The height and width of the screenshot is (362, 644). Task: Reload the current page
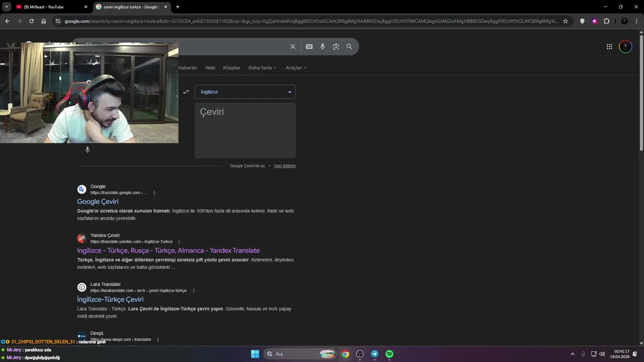click(x=31, y=21)
